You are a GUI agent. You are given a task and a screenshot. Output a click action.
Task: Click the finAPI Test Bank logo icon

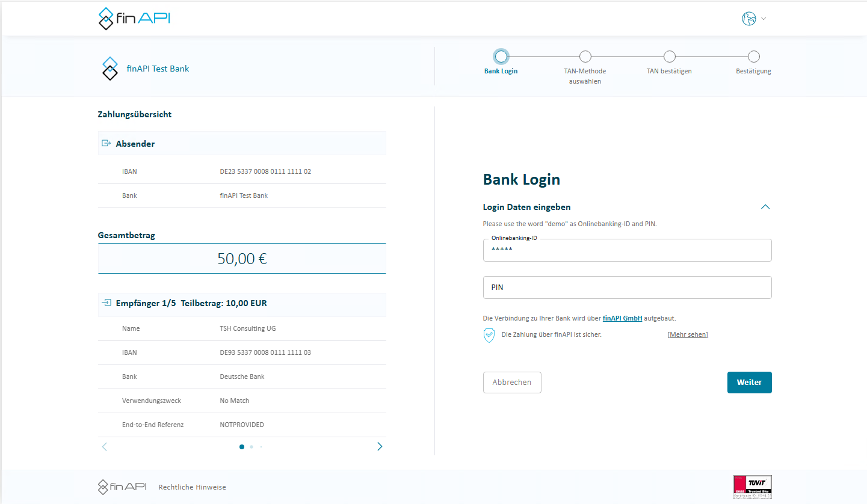pyautogui.click(x=110, y=69)
